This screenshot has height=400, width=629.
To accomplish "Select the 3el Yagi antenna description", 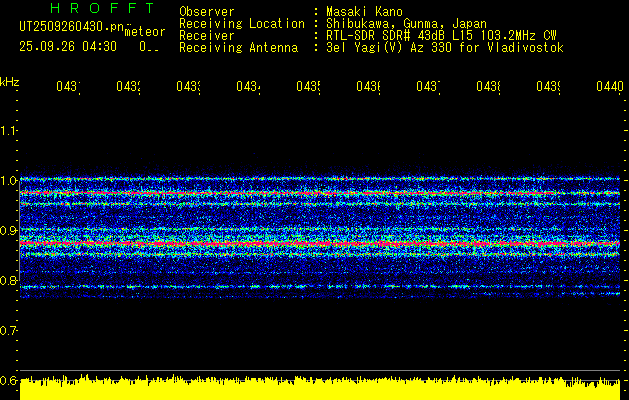I will pos(445,47).
